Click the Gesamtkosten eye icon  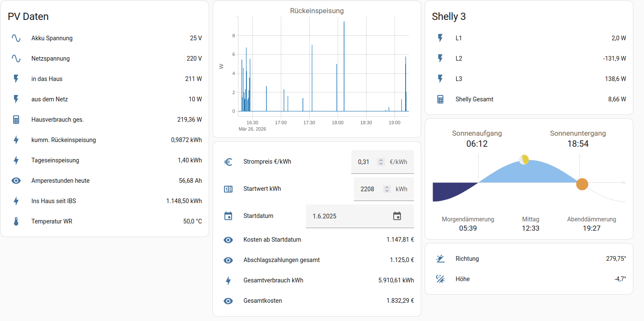[x=228, y=301]
